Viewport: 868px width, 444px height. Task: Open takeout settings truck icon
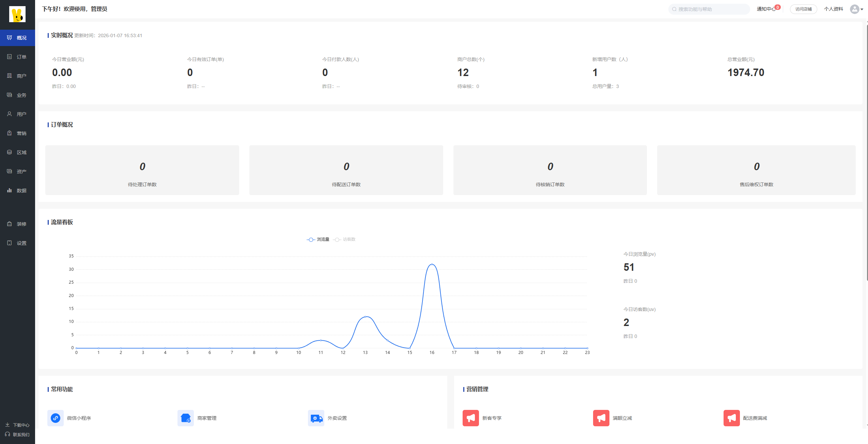[x=316, y=418]
